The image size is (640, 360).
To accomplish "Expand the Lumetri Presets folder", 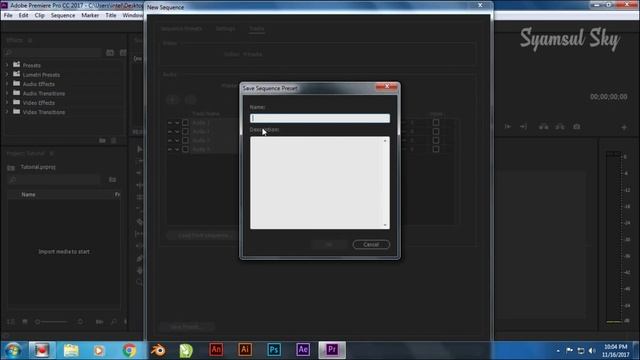I will 7,75.
